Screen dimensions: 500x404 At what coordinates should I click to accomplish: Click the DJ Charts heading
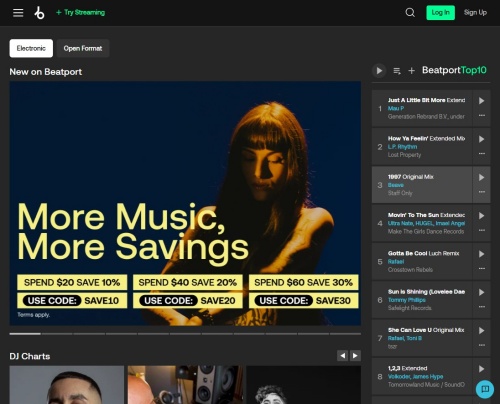point(30,356)
